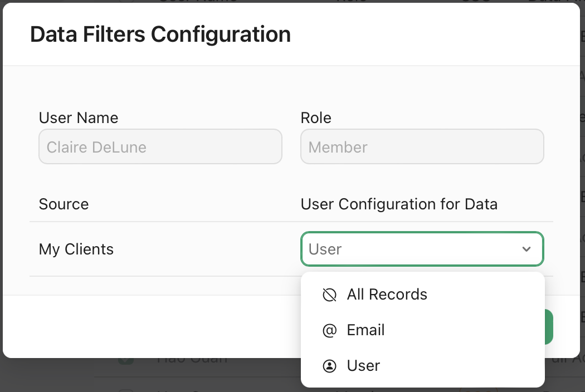Pick the User filter option
Screen dimensions: 585x392
pyautogui.click(x=364, y=365)
